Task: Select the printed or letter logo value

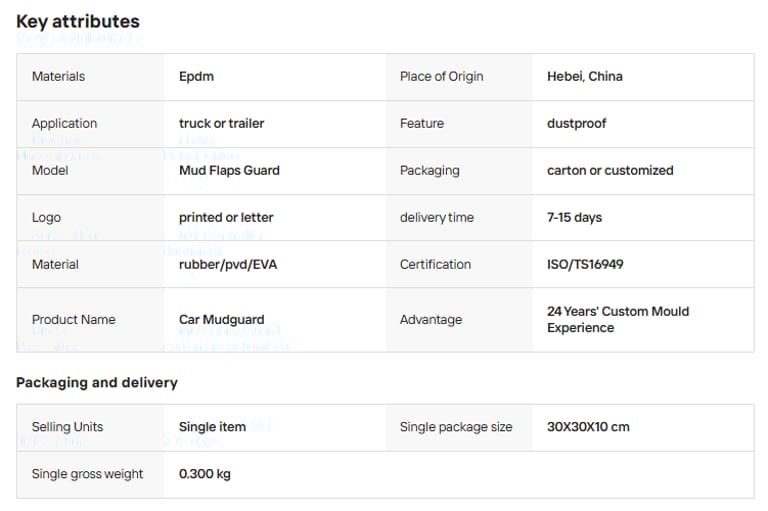Action: click(x=226, y=217)
